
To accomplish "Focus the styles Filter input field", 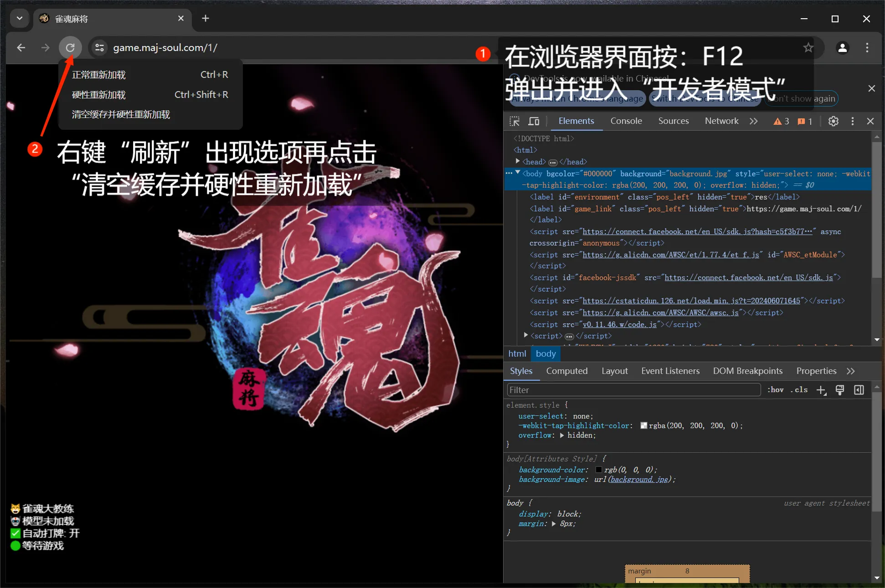I will pos(634,390).
